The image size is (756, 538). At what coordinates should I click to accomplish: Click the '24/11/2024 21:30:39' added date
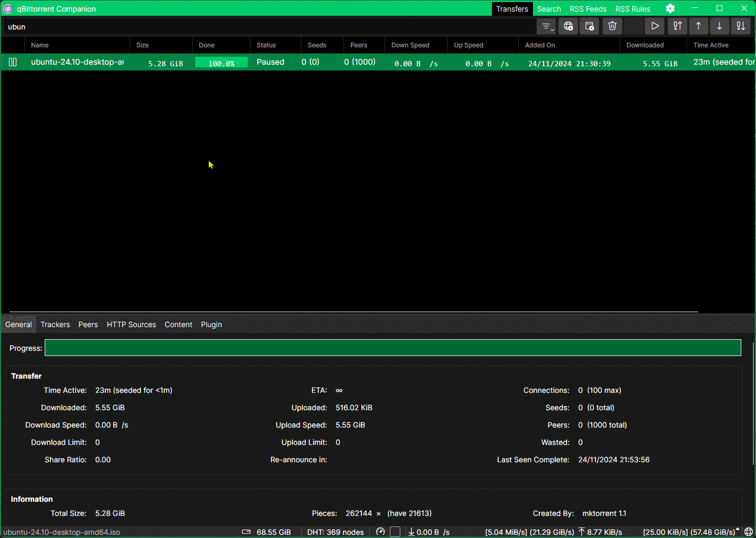569,63
